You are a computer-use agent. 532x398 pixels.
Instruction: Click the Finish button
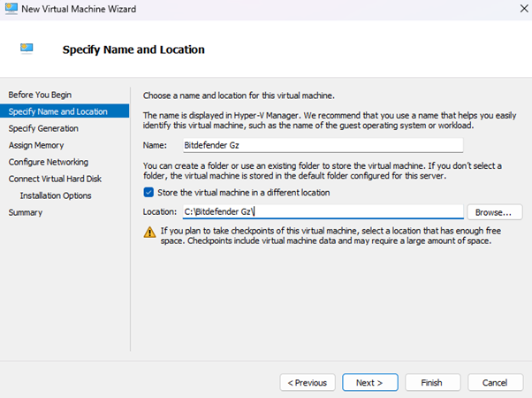click(431, 383)
